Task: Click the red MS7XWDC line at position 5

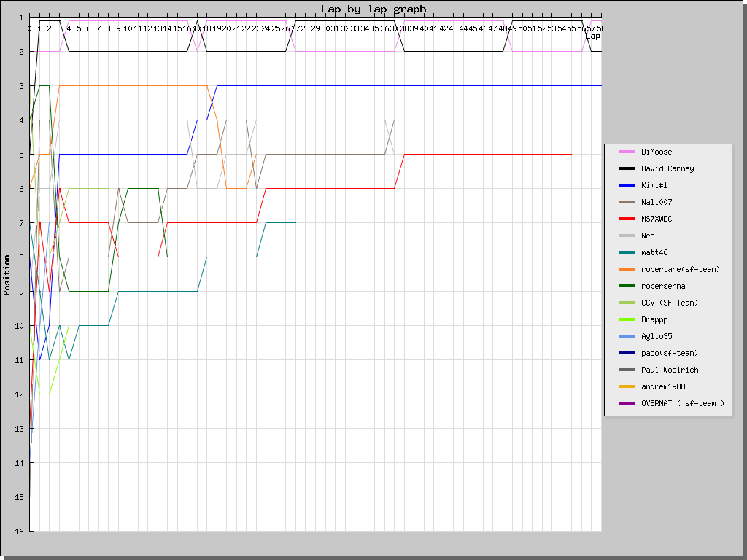Action: click(x=488, y=155)
